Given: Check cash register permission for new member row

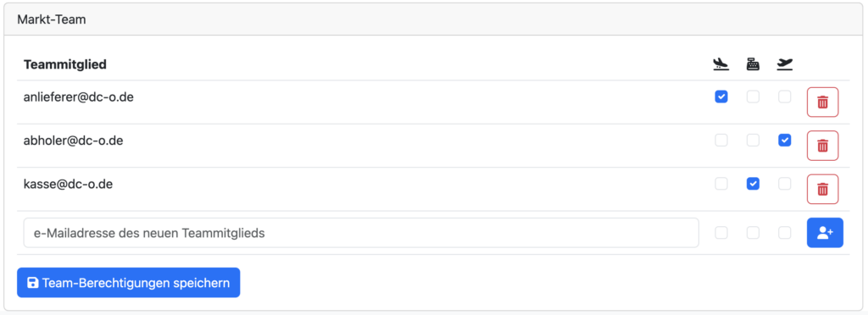Looking at the screenshot, I should 753,233.
